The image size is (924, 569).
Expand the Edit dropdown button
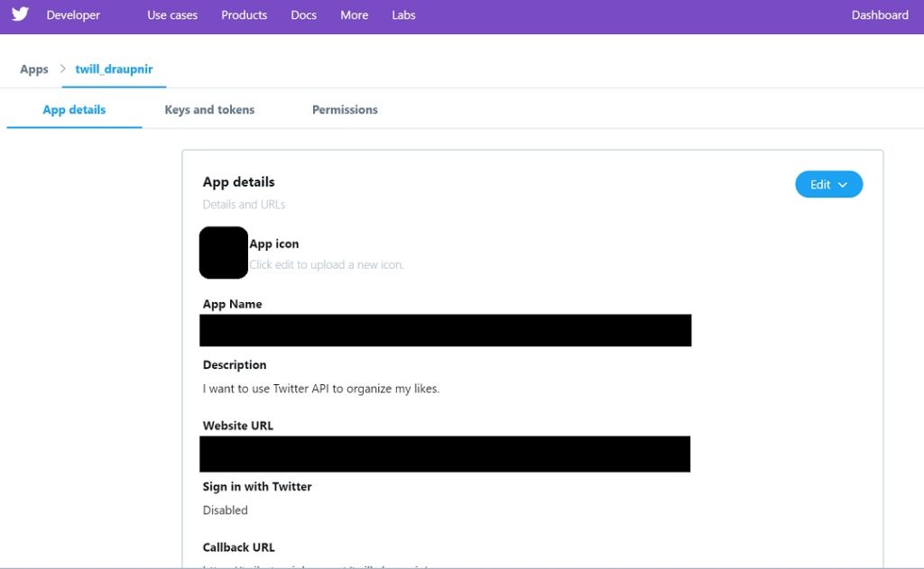pos(828,184)
